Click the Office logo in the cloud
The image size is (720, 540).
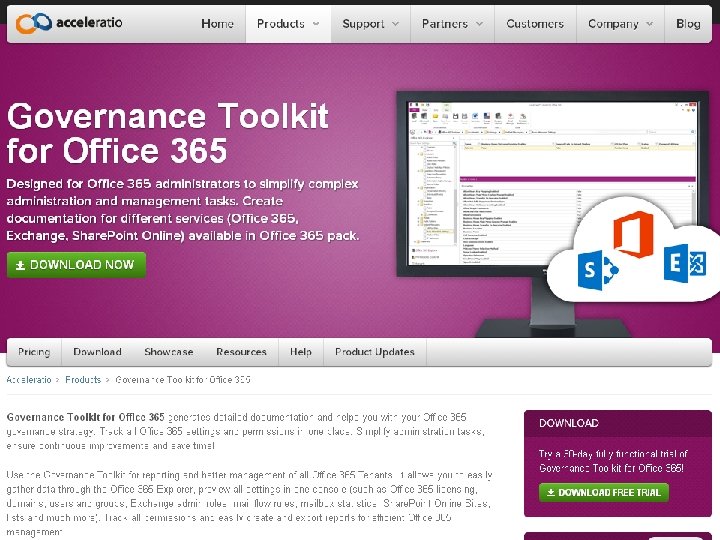coord(634,234)
